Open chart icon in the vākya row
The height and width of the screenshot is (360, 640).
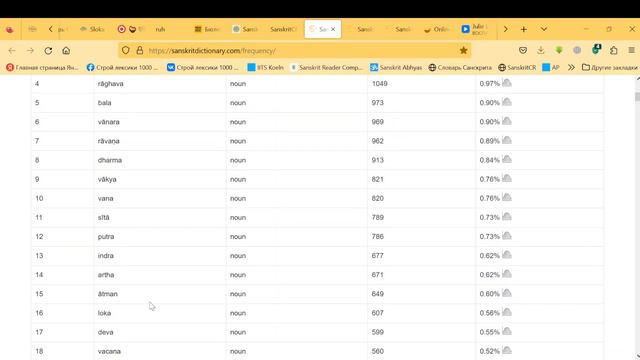[x=507, y=178]
